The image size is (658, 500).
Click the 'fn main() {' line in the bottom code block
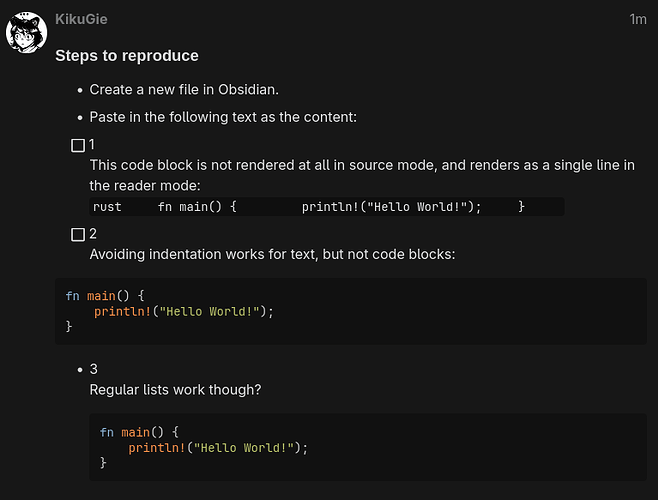point(139,432)
